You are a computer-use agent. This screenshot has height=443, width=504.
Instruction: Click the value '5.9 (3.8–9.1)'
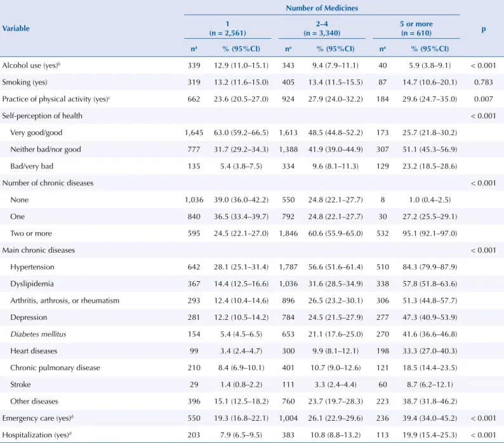pos(430,65)
